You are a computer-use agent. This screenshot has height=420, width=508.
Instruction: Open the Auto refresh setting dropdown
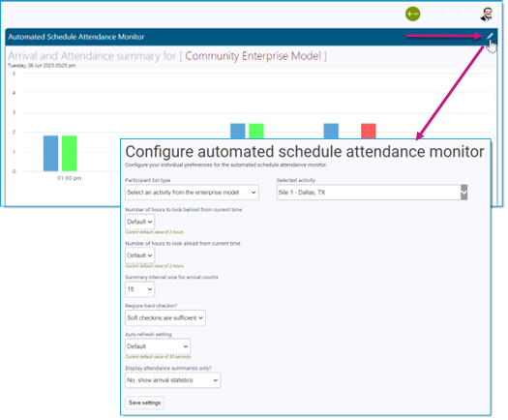[x=158, y=346]
